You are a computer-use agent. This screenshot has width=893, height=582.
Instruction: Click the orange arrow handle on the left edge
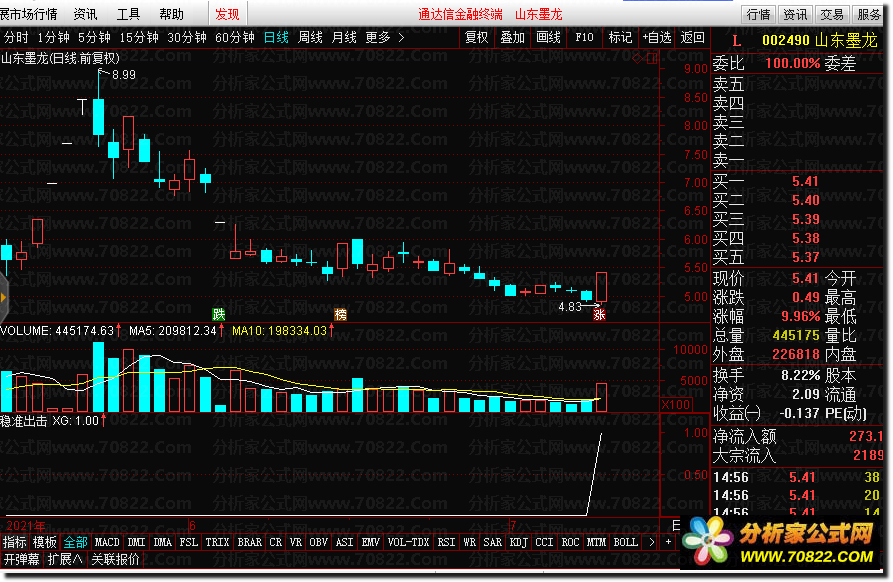point(3,297)
